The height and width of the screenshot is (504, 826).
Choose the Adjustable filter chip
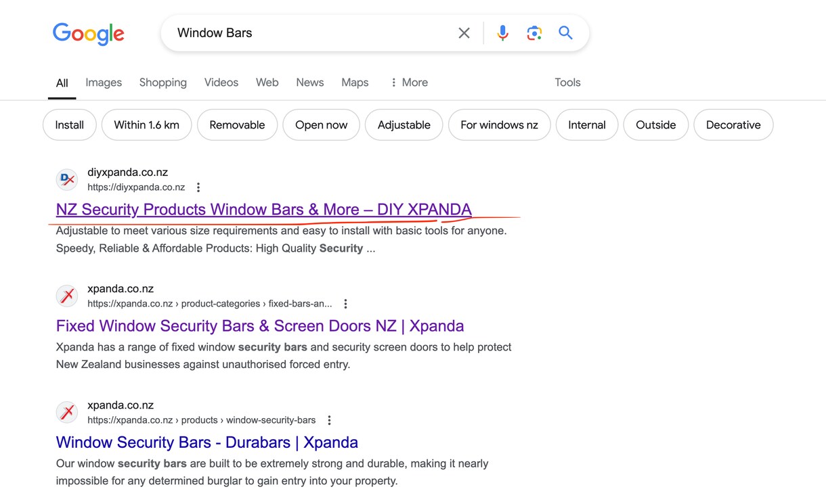pos(404,125)
